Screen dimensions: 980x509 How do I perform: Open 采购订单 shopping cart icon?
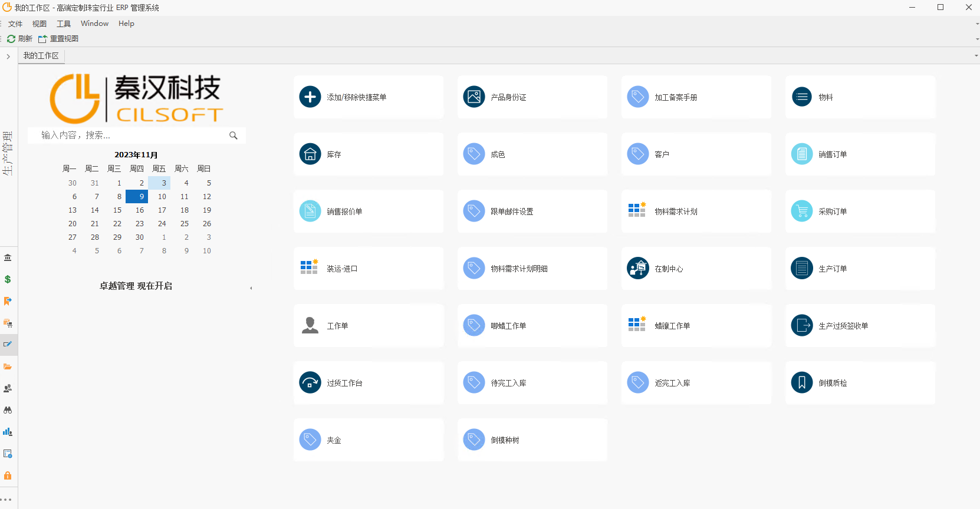pos(801,211)
